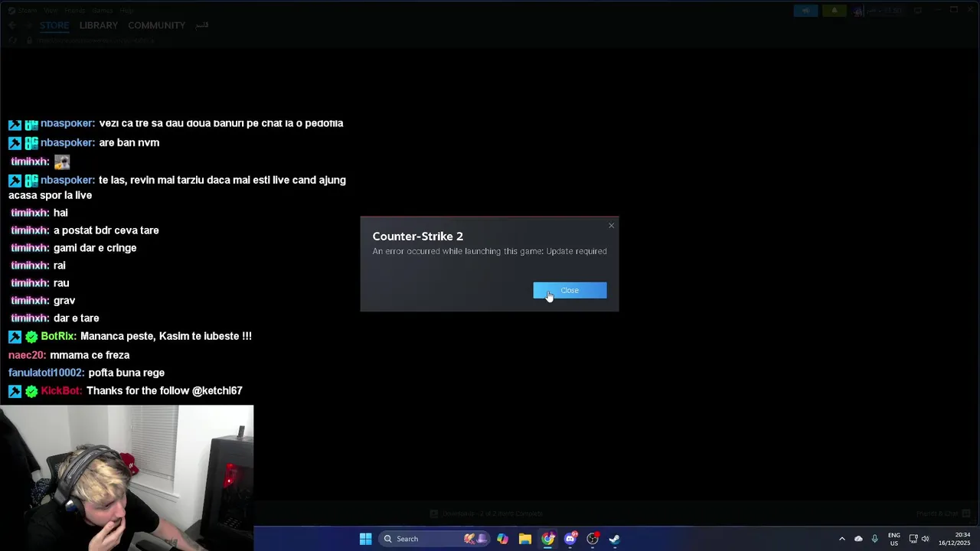Open OBS Studio from the taskbar
The image size is (980, 551).
[592, 539]
